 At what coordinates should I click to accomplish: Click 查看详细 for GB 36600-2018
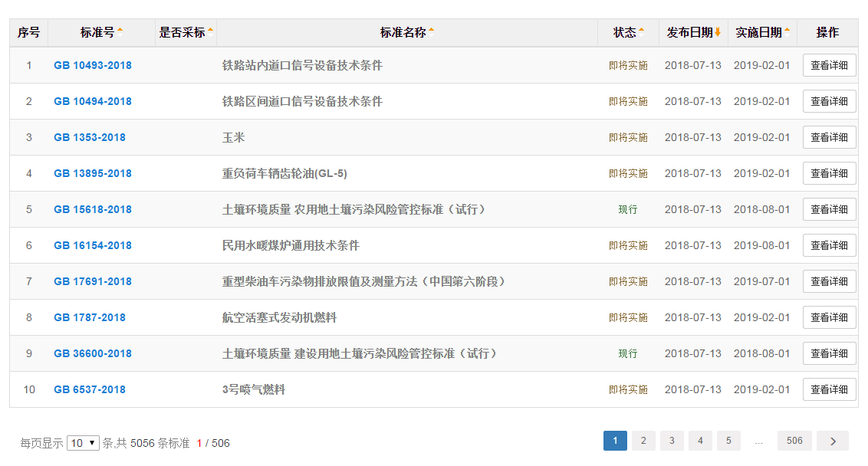(829, 353)
